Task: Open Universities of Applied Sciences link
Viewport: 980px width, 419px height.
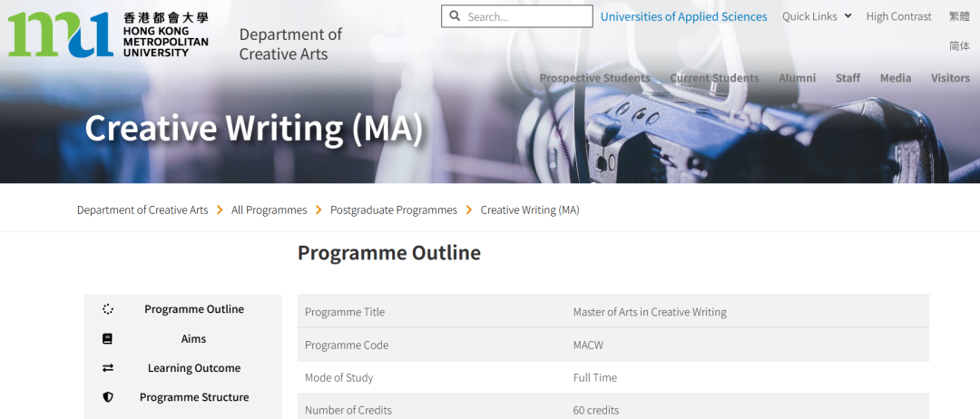Action: tap(683, 16)
